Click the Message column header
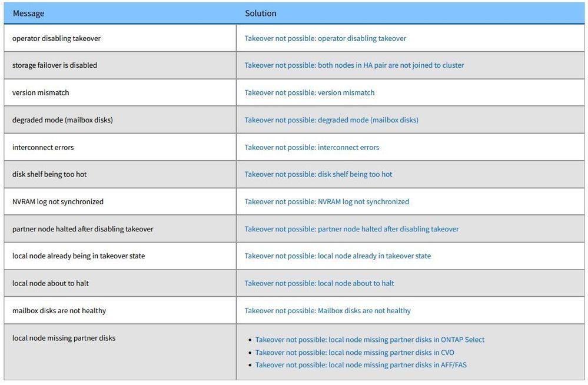 [28, 13]
